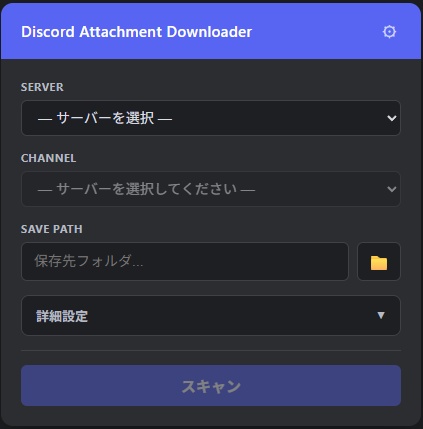Click the SAVE PATH label

click(52, 229)
